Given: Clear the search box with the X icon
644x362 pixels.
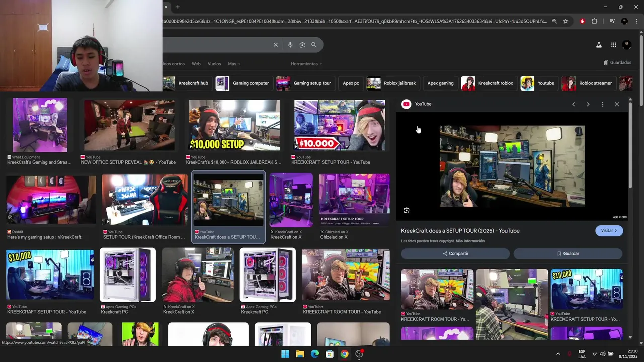Looking at the screenshot, I should (275, 45).
